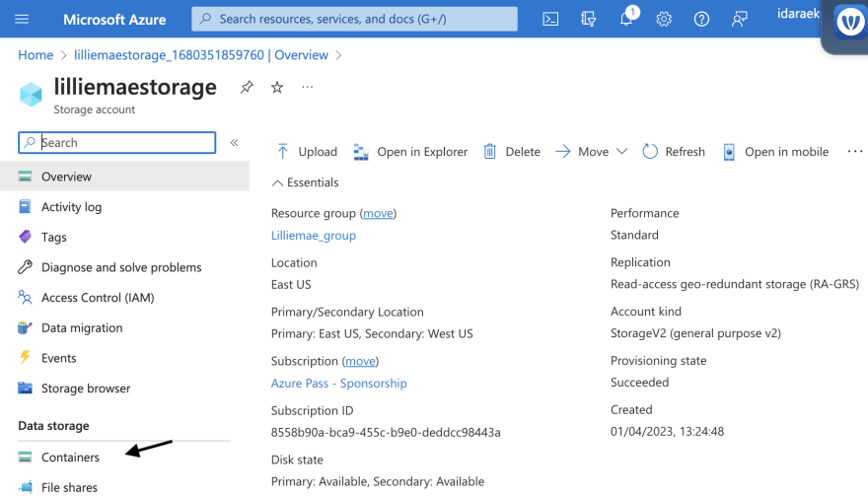Click the Access Control people icon

25,297
